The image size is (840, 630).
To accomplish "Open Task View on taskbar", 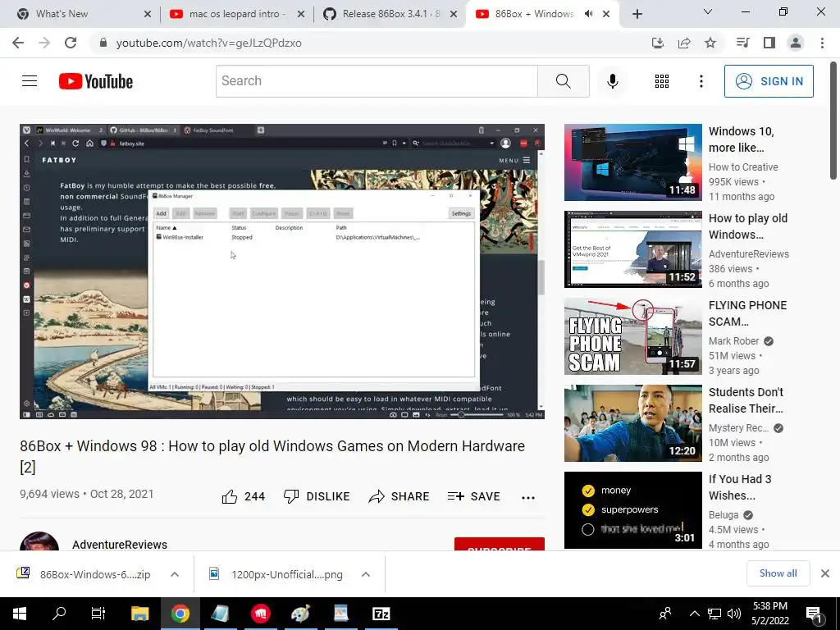I will (x=98, y=614).
